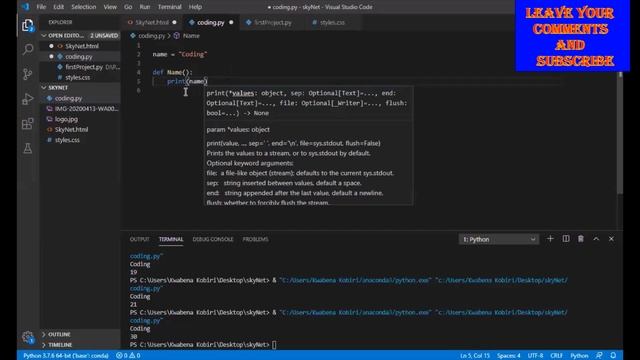The width and height of the screenshot is (640, 360).
Task: Click the 'def Name():' code line
Action: [x=172, y=72]
